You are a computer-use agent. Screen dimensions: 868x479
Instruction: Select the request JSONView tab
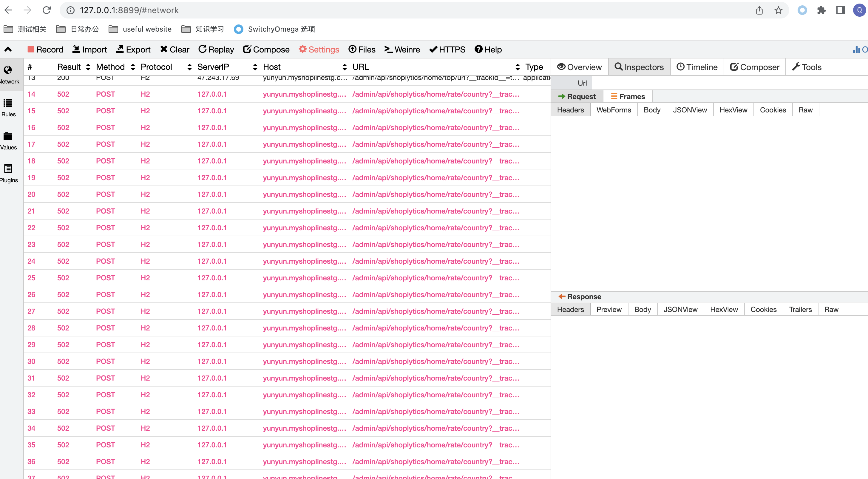point(690,110)
